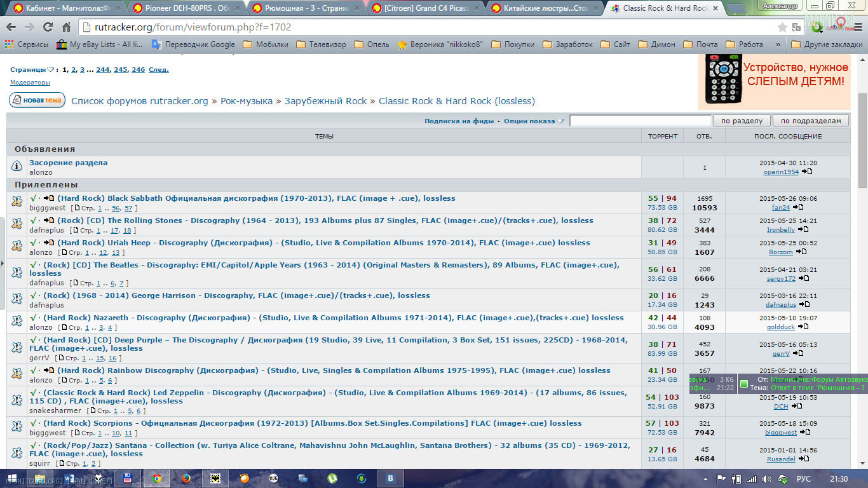Image resolution: width=868 pixels, height=488 pixels.
Task: Click the announcement info icon beside Засорение раздела
Action: [17, 167]
